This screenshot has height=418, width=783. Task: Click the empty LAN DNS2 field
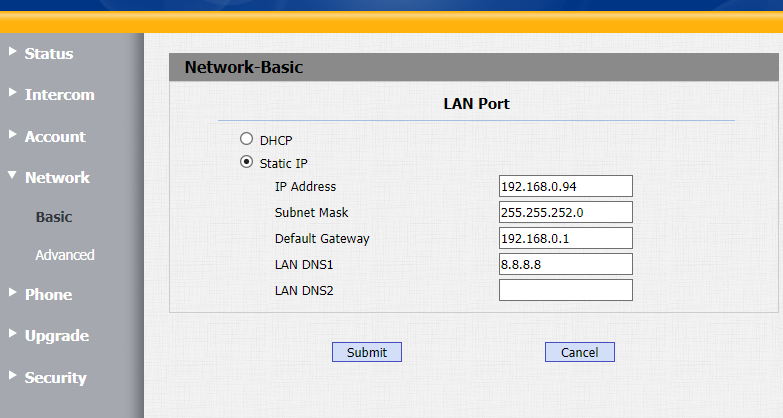565,290
